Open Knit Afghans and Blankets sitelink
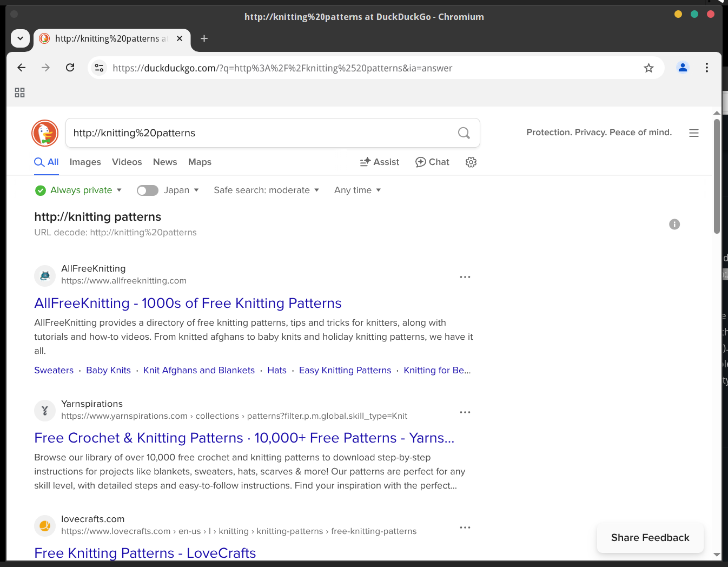 pos(199,371)
